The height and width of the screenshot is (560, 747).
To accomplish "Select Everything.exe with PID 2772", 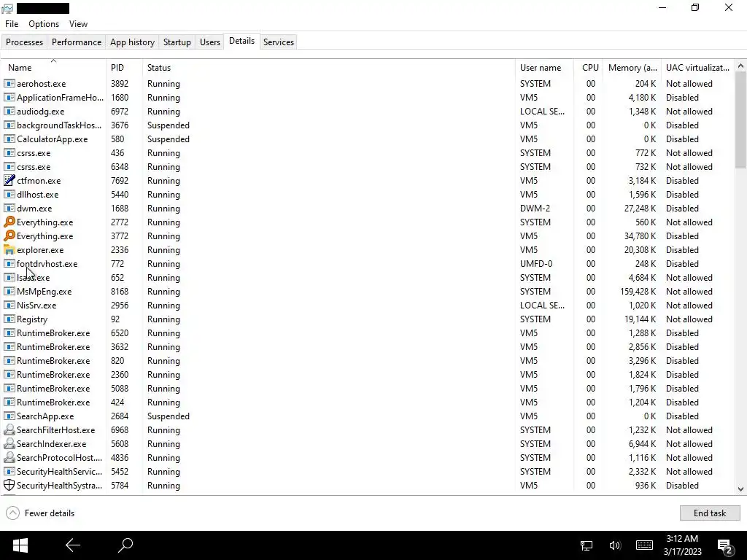I will [368, 222].
